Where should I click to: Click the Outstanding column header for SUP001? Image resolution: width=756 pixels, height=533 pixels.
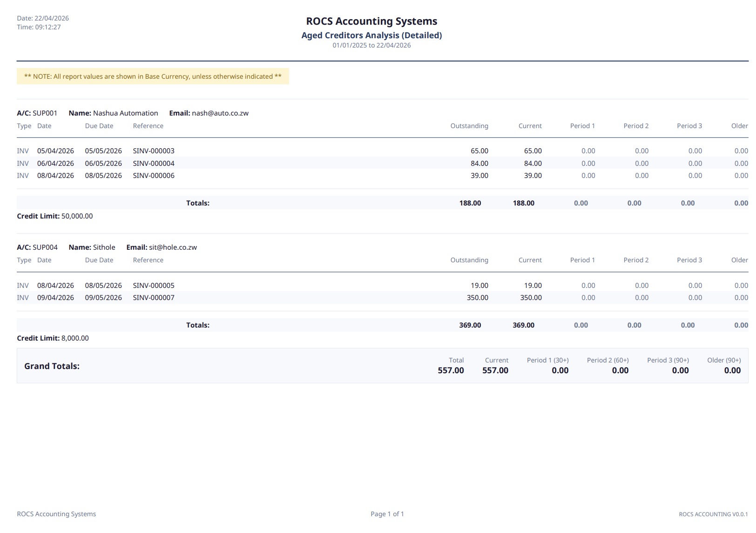(x=469, y=126)
